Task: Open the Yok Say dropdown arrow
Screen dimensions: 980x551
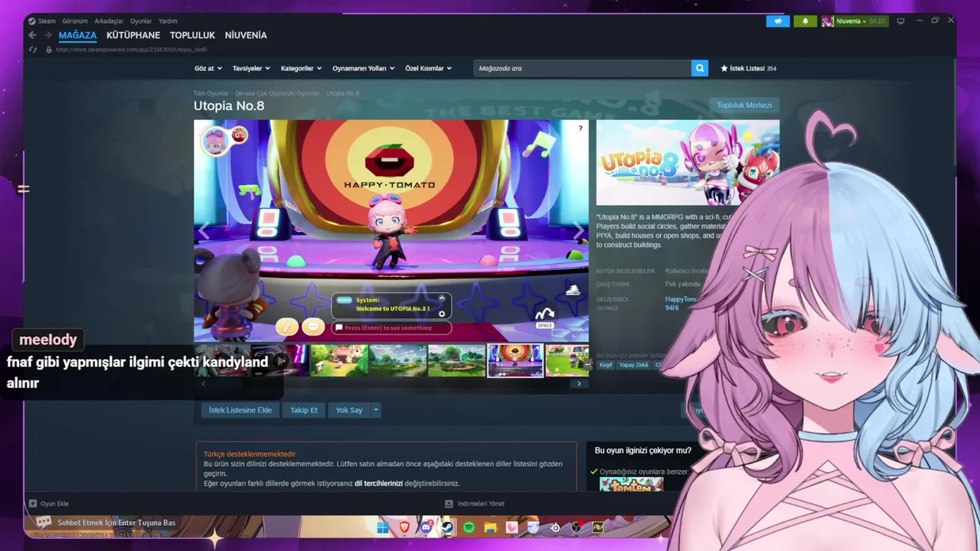Action: click(375, 410)
